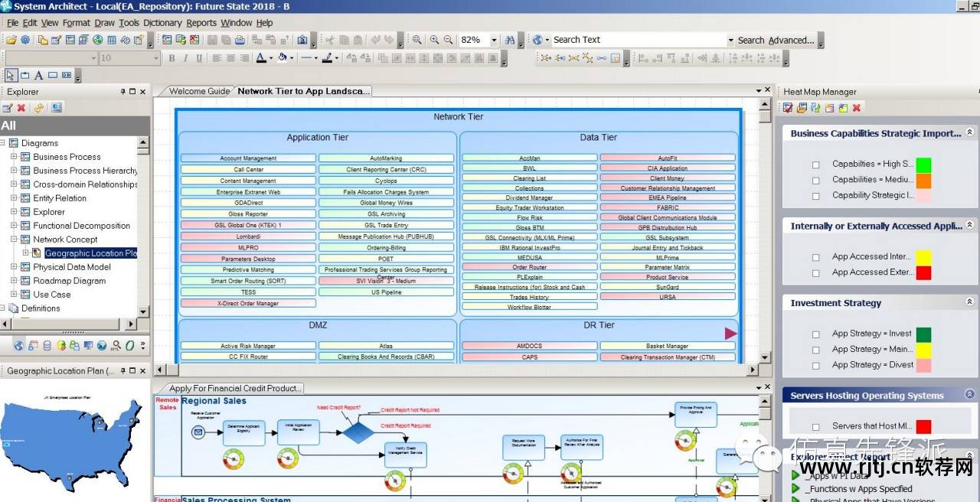Image resolution: width=980 pixels, height=502 pixels.
Task: Open the Dictionary menu
Action: pos(162,23)
